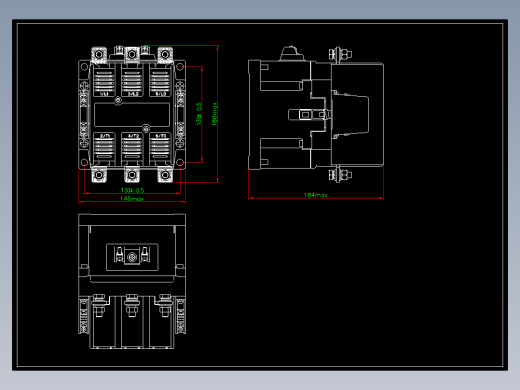Click the 146max width dimension label

(x=132, y=199)
